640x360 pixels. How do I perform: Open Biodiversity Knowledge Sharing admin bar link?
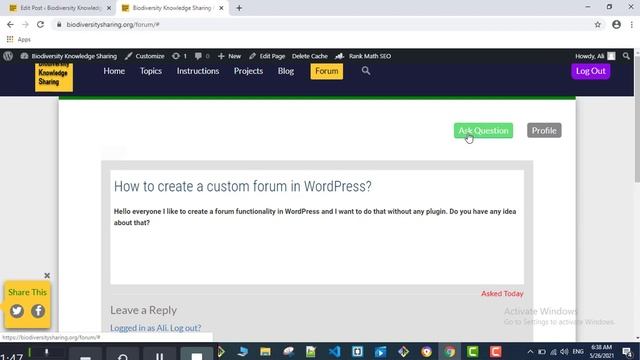pos(69,56)
